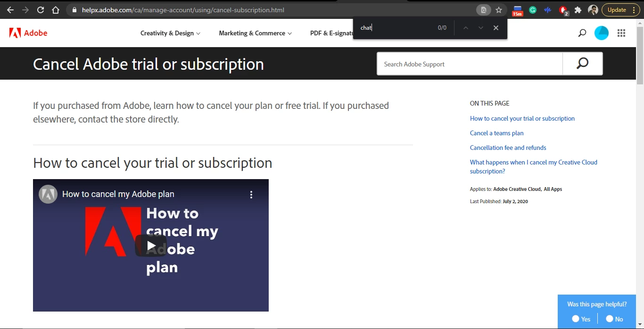Click the video title 'How to cancel my Adobe plan'
The image size is (644, 329).
pos(118,194)
